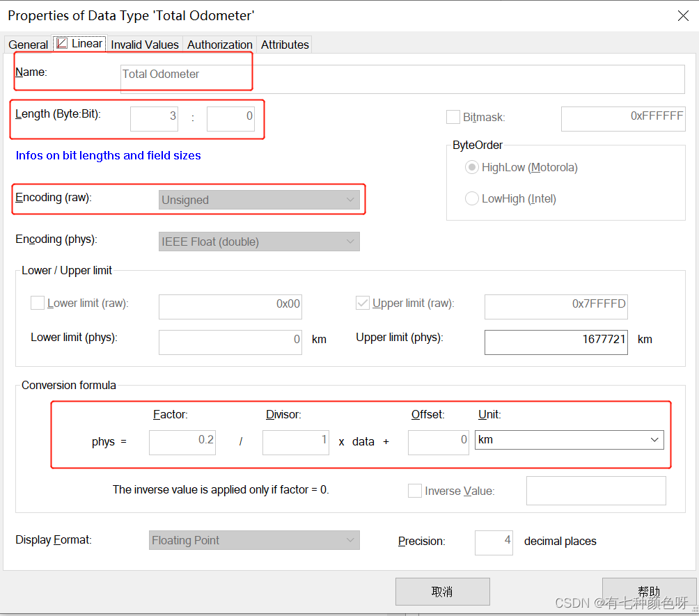This screenshot has height=616, width=699.
Task: Toggle the Lower limit (raw) checkbox
Action: pos(38,303)
